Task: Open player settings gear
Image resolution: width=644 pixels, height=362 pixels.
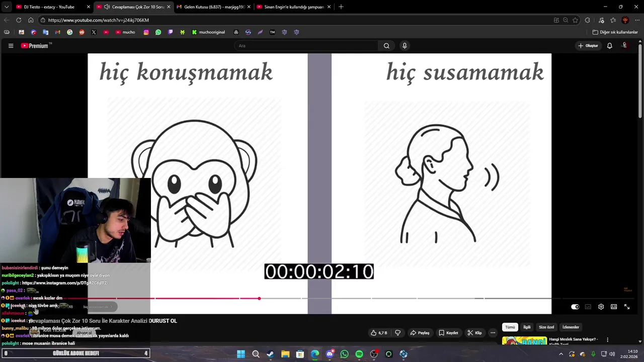Action: pos(601,307)
